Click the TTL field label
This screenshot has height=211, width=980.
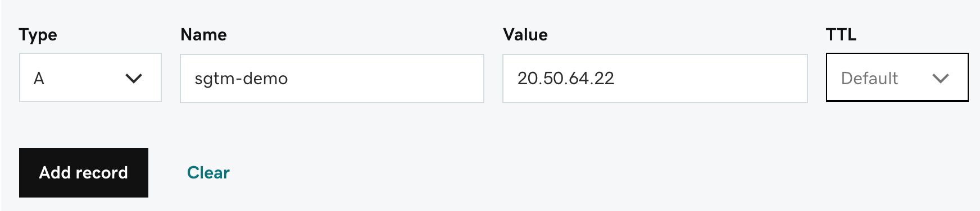841,35
